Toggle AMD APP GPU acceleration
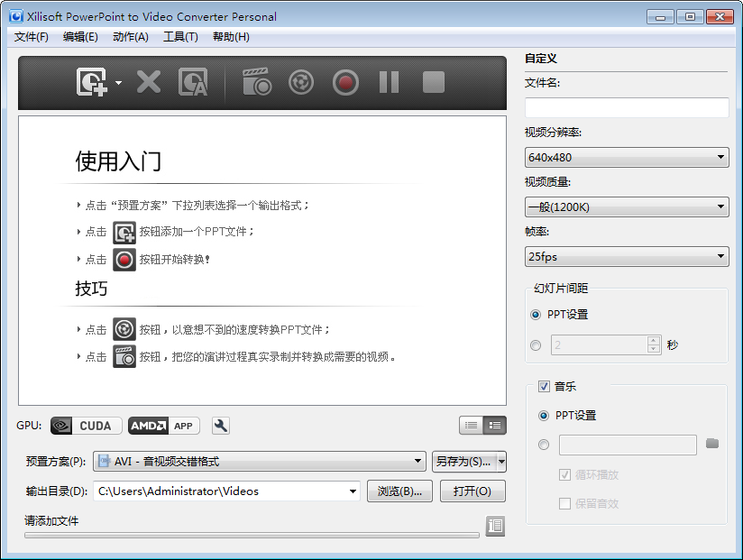Screen dimensions: 743x560 164,426
